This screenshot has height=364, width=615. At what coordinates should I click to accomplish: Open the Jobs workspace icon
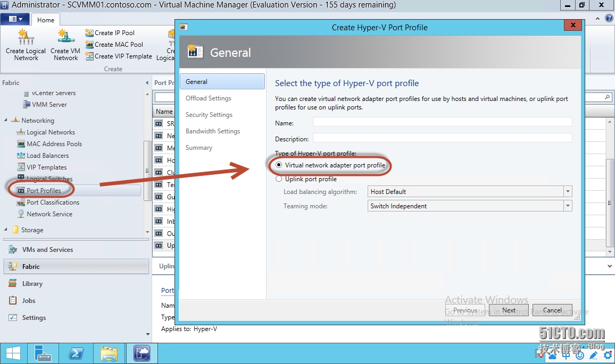13,301
